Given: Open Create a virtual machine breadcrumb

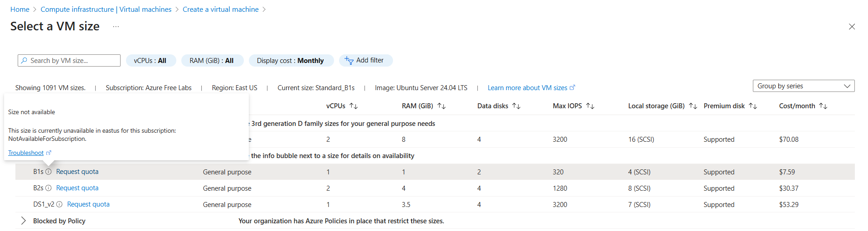Looking at the screenshot, I should point(220,10).
